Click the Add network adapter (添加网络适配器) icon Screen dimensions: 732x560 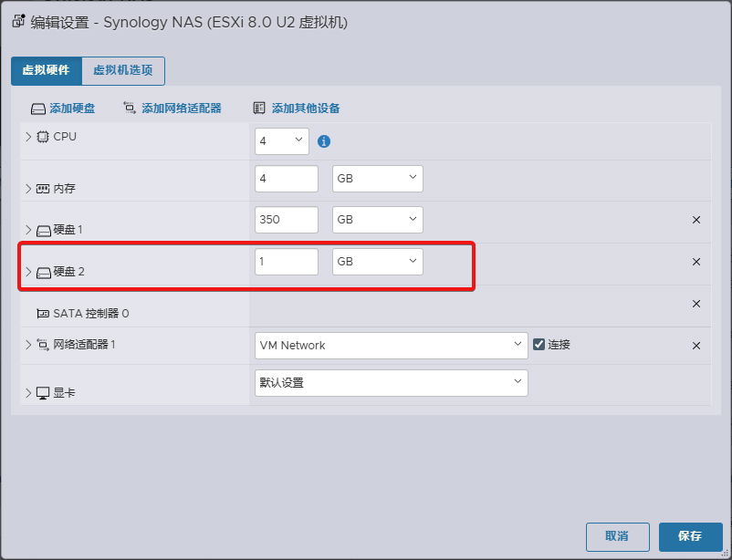click(x=130, y=108)
